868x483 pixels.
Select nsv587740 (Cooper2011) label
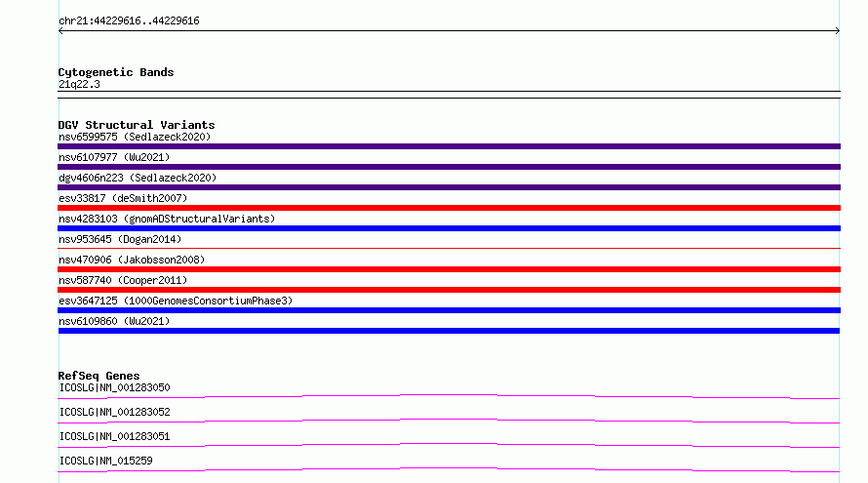123,280
